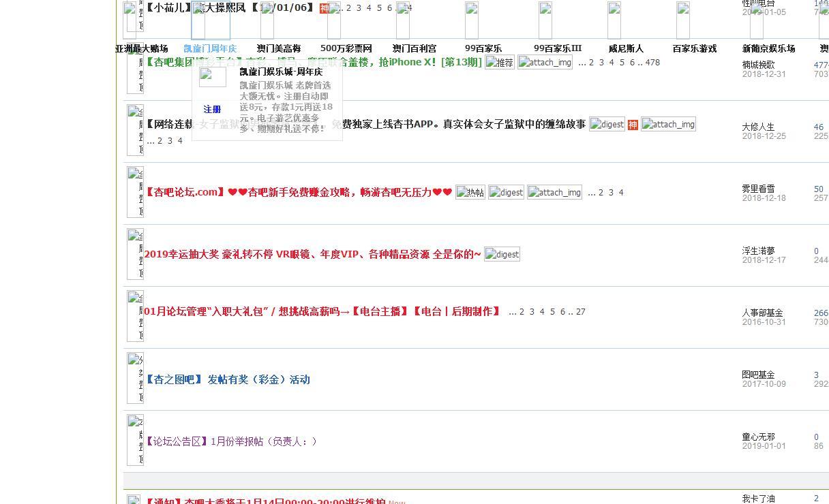Click the attach_img icon on the 杏吧论坛 thread
Image resolution: width=829 pixels, height=504 pixels.
(554, 192)
